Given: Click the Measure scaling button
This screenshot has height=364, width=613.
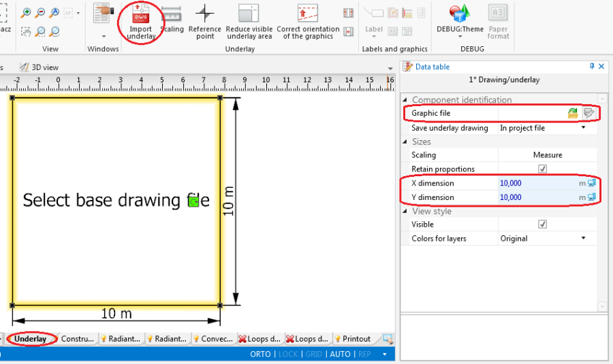Looking at the screenshot, I should (547, 155).
